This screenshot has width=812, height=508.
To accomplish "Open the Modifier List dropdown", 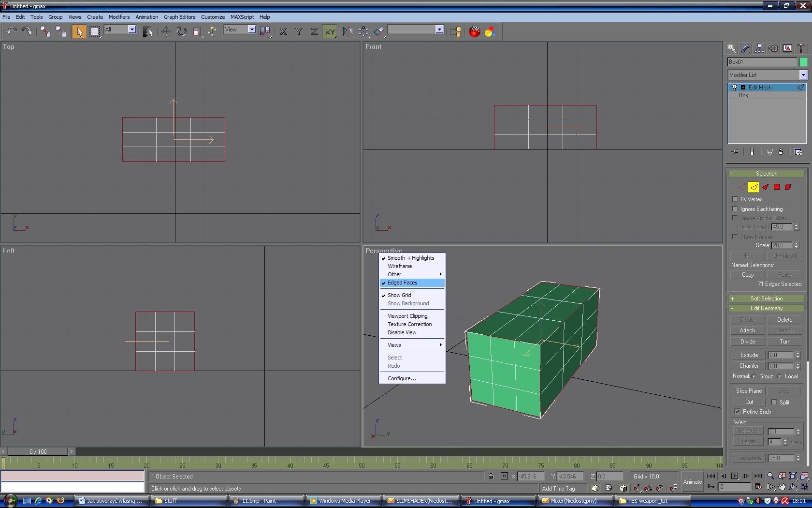I will (x=803, y=75).
